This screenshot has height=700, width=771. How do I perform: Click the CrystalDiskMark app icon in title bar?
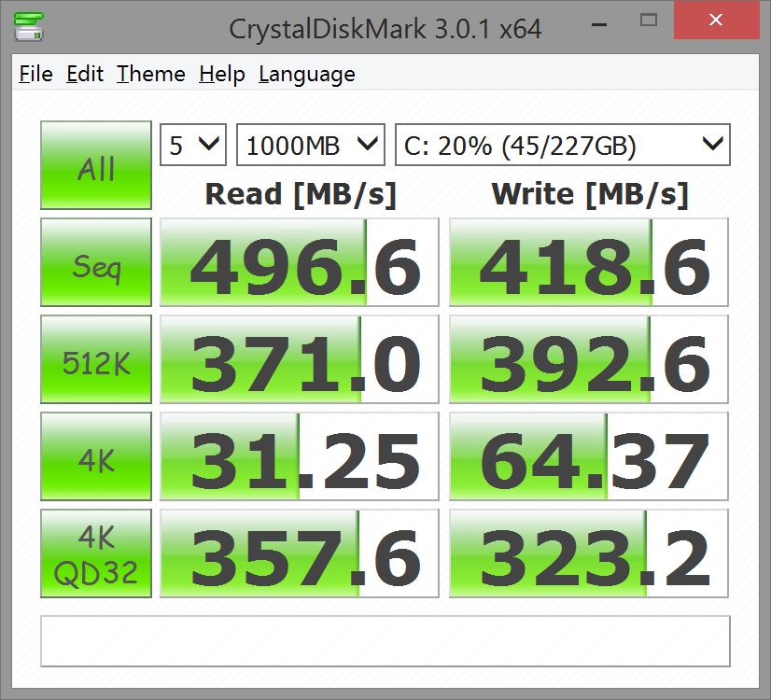tap(29, 26)
